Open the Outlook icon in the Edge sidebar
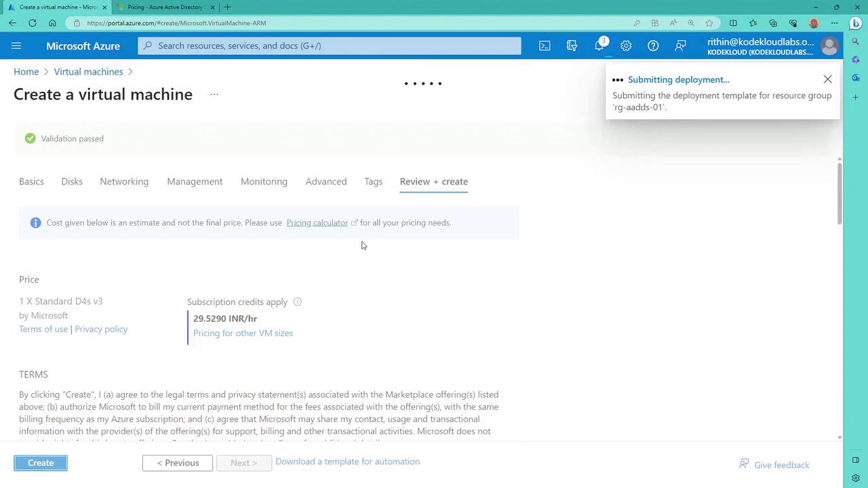This screenshot has width=868, height=488. click(856, 78)
